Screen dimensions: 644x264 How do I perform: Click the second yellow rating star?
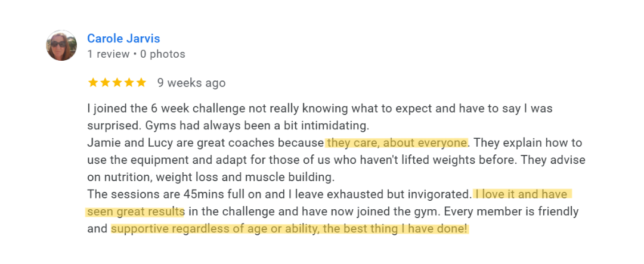(x=105, y=83)
